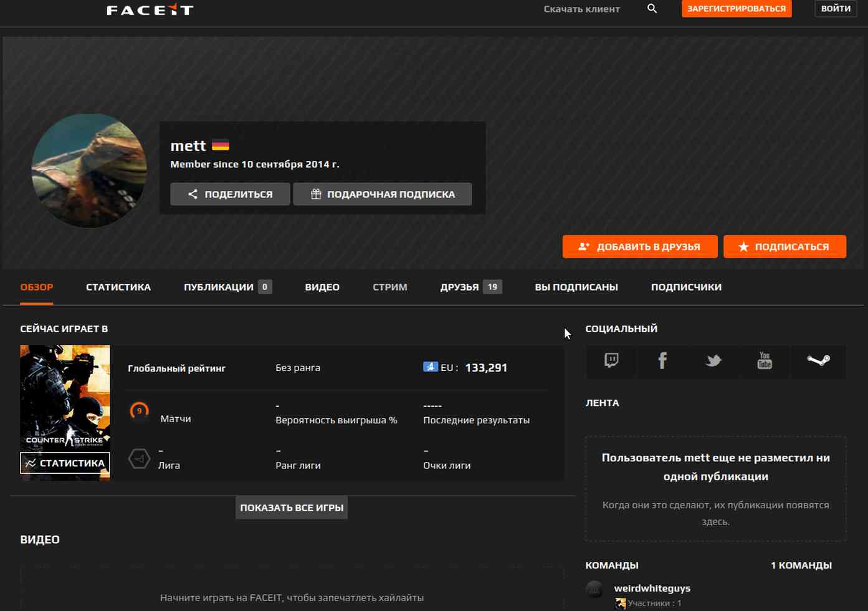Open the YouTube social link icon
The image size is (868, 611).
point(765,360)
